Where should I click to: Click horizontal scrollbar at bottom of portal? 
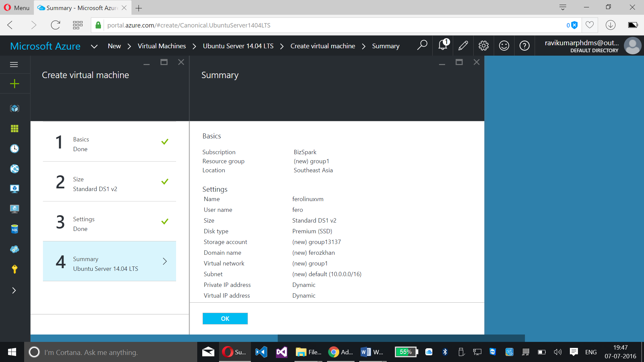coord(401,338)
